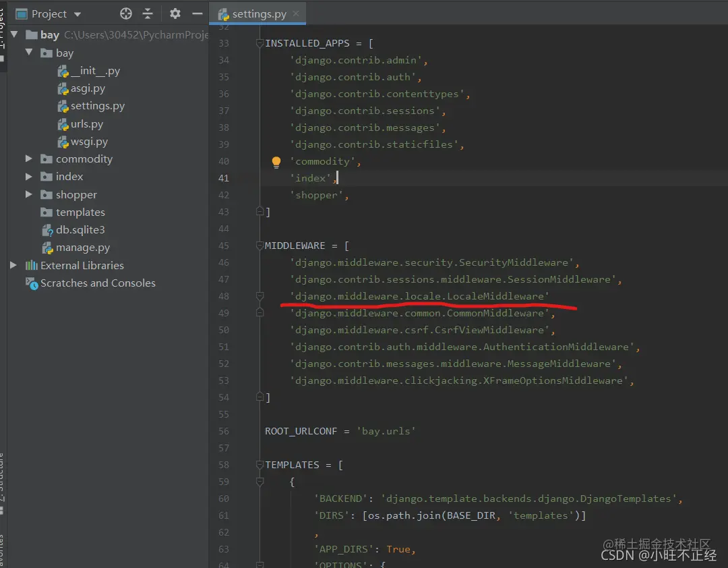The width and height of the screenshot is (728, 568).
Task: Click the External Libraries icon
Action: click(x=32, y=265)
